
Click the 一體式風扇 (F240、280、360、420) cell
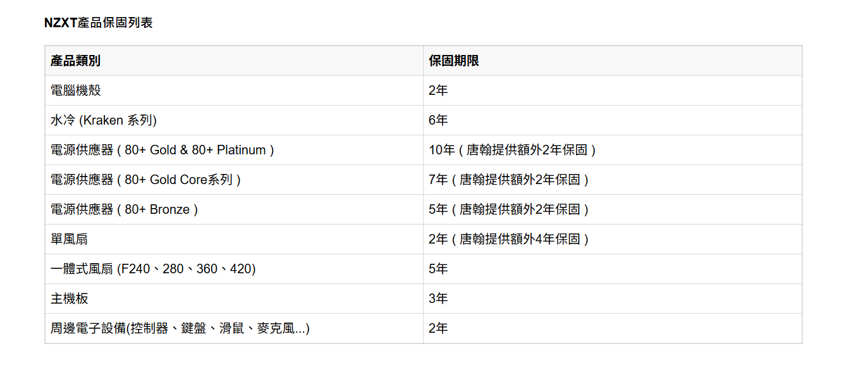[x=153, y=269]
